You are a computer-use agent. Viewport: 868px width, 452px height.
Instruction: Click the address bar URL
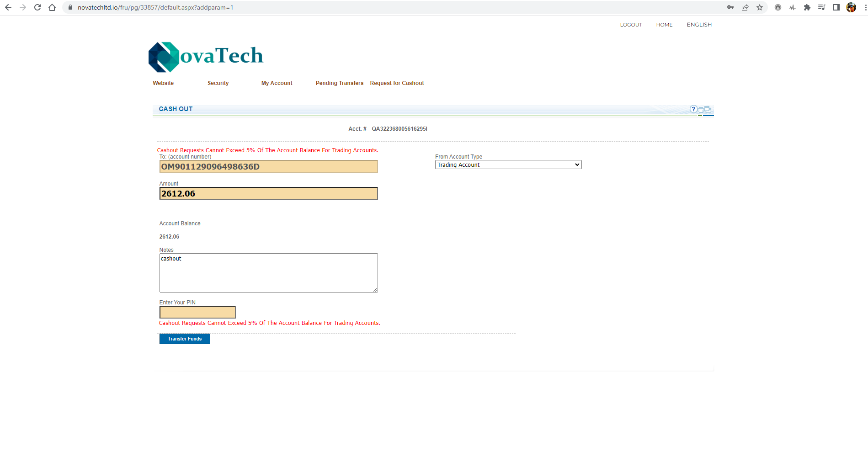click(155, 7)
